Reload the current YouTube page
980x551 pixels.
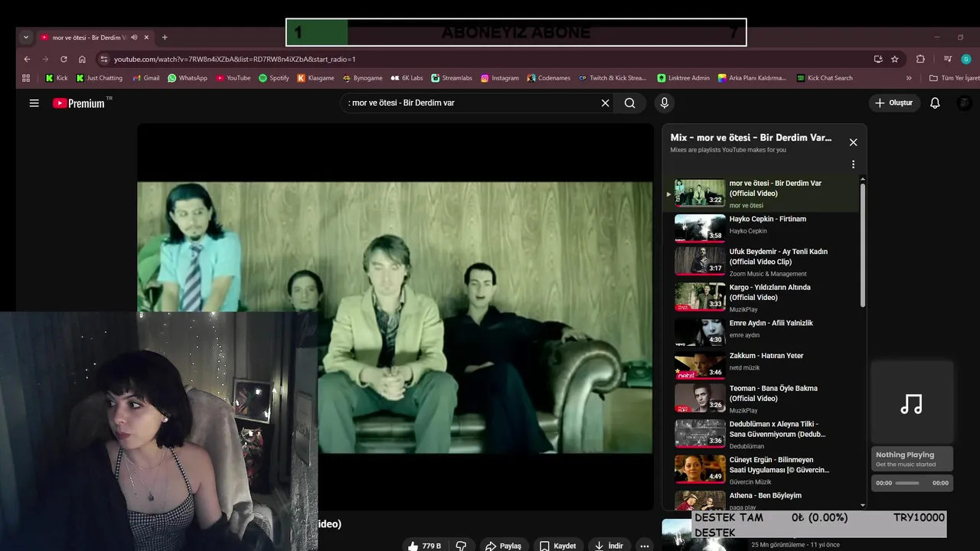pyautogui.click(x=64, y=59)
